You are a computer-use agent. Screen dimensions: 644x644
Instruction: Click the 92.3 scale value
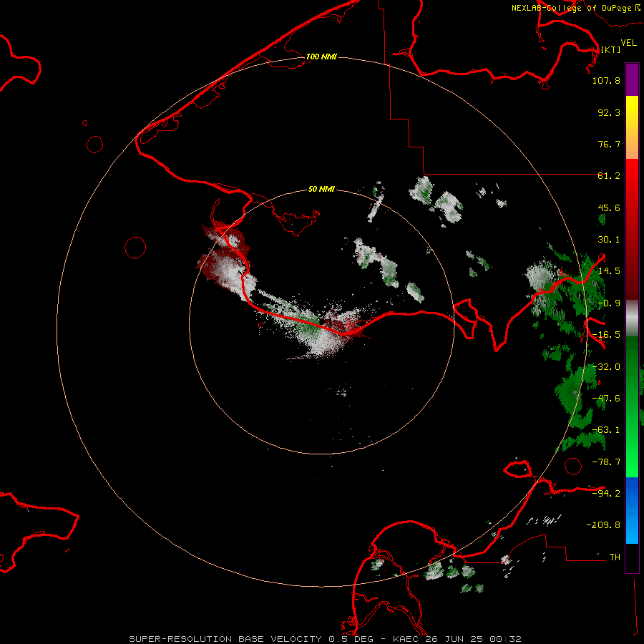[609, 112]
